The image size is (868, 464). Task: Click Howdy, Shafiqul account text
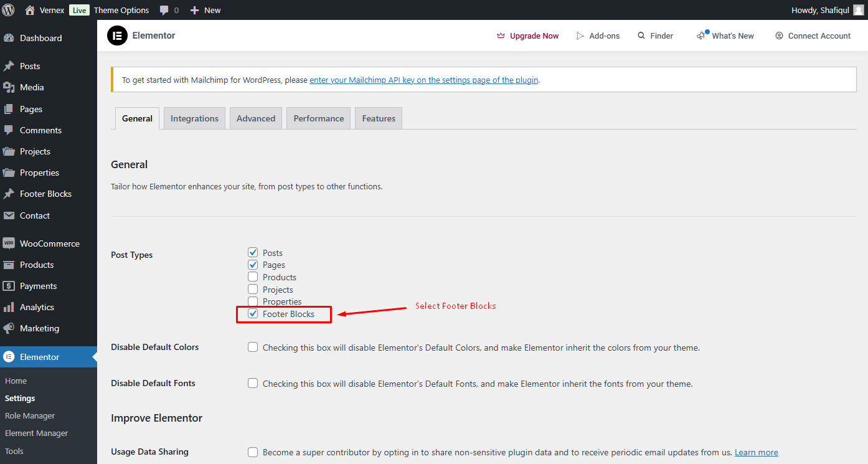pos(820,10)
